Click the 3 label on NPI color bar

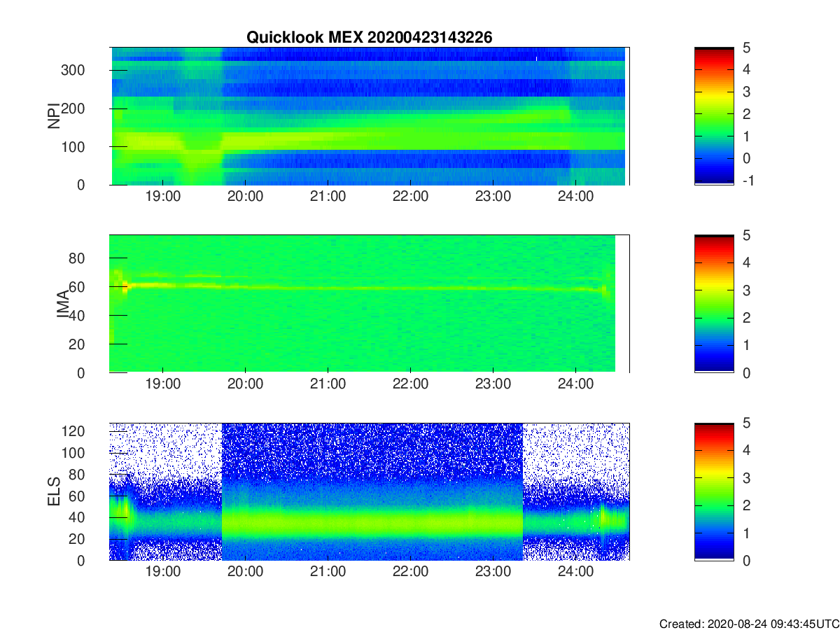click(x=746, y=92)
